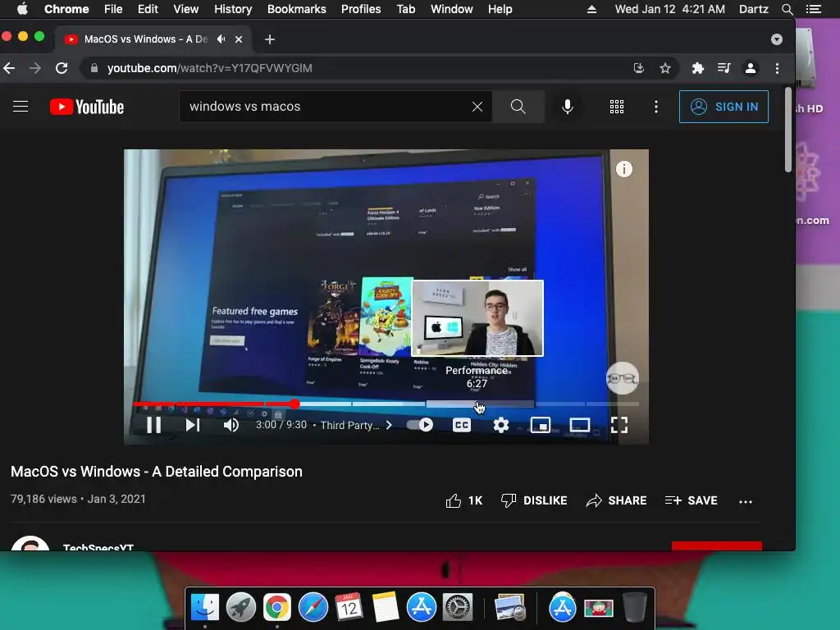The height and width of the screenshot is (630, 840).
Task: Click the DISLIKE button
Action: (533, 500)
